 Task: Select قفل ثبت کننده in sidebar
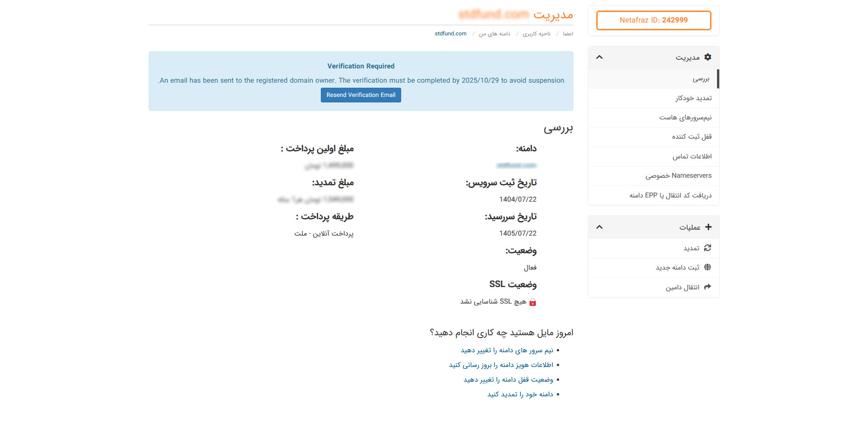point(692,137)
